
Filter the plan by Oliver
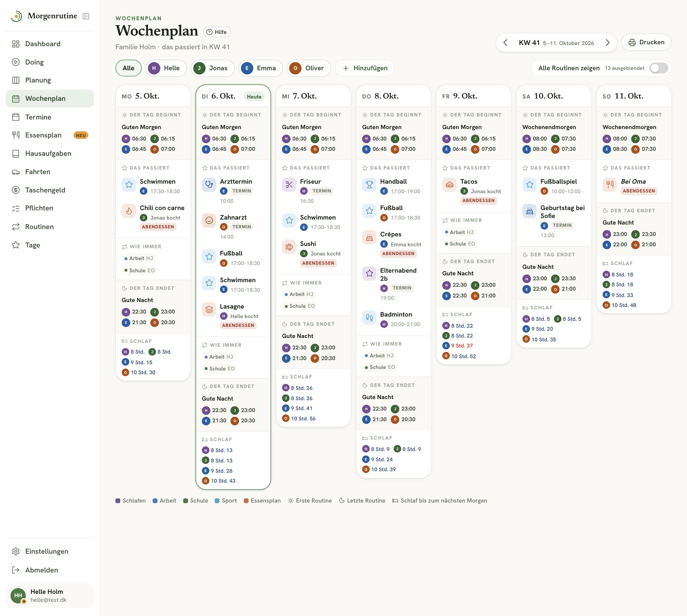309,68
